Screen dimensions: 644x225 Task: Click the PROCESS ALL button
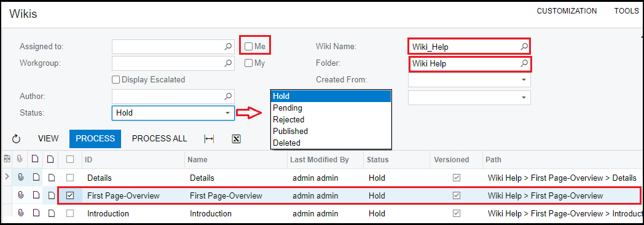159,139
